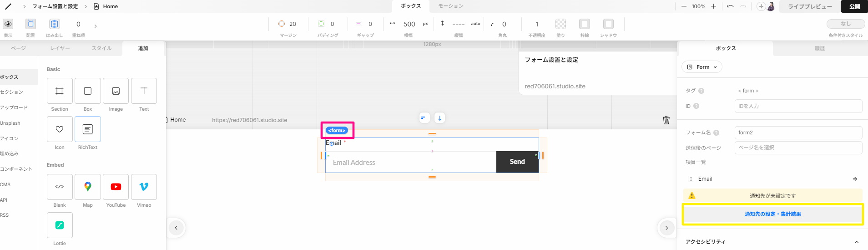Set the 不透明度 opacity value field

(537, 24)
